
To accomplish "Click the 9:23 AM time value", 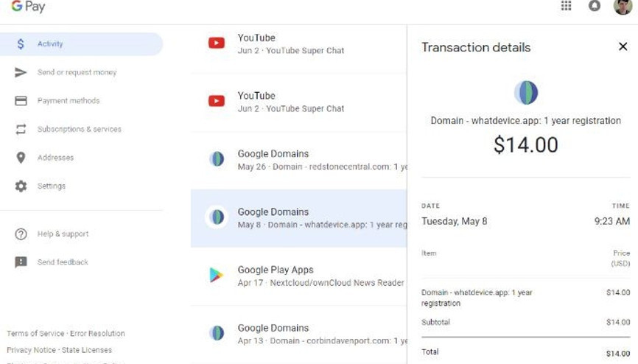I will coord(612,222).
